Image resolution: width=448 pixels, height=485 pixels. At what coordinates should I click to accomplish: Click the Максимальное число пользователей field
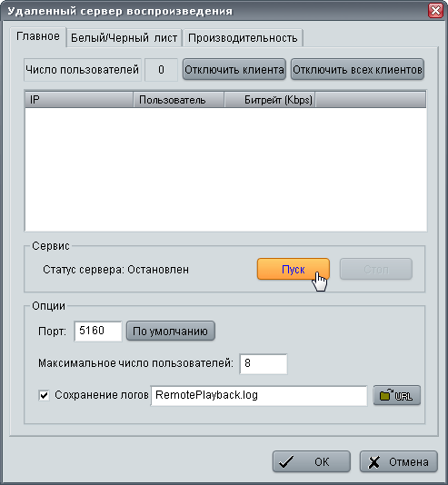point(264,363)
